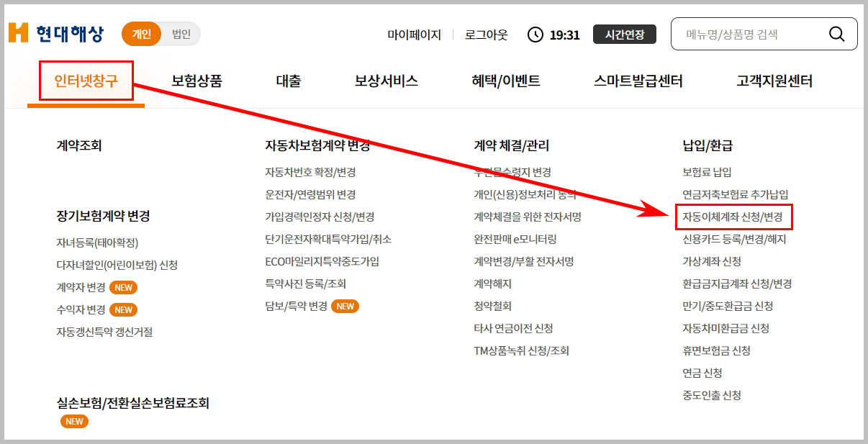This screenshot has width=868, height=444.
Task: Click 자동차보험계약 변경 heading
Action: tap(317, 145)
